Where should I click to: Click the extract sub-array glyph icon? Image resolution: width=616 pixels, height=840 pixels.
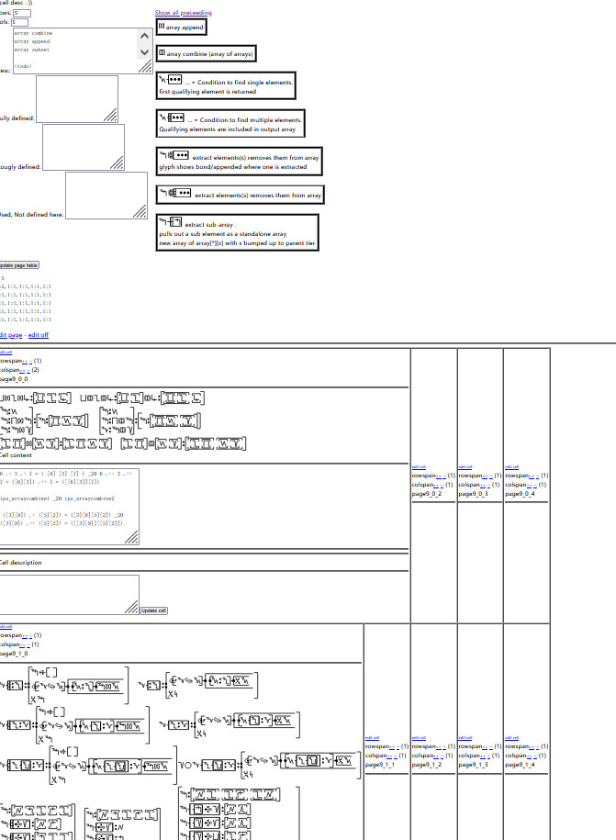171,223
